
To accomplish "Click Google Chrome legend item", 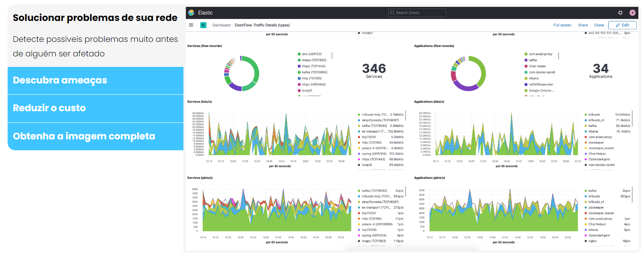I will [x=539, y=90].
